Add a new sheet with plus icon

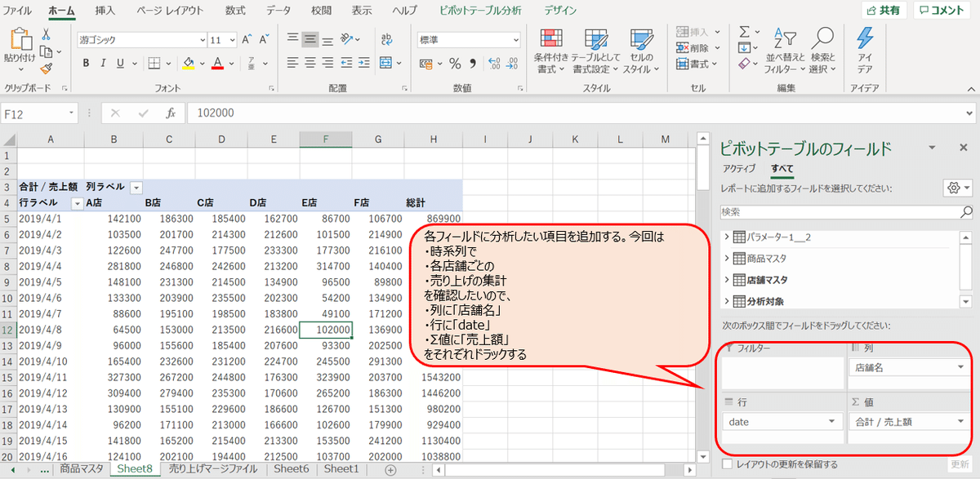pyautogui.click(x=390, y=470)
